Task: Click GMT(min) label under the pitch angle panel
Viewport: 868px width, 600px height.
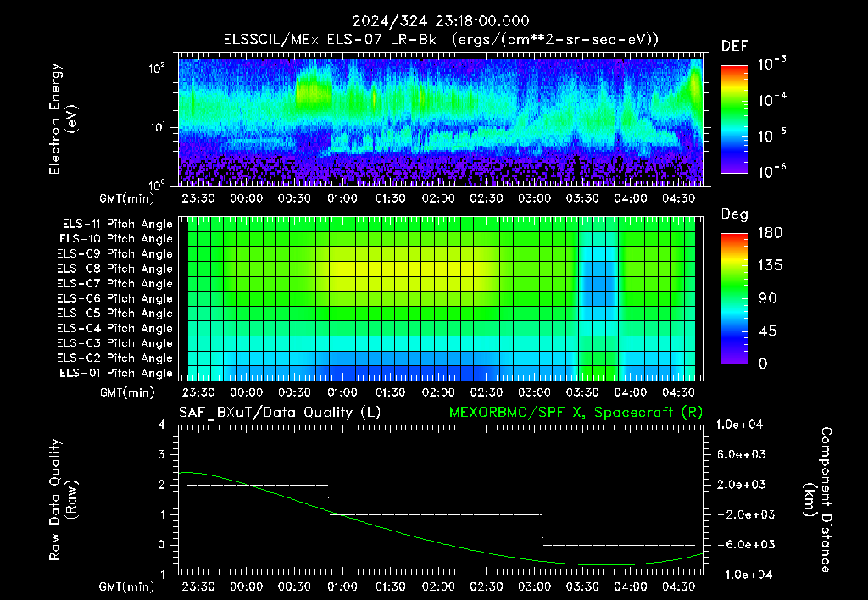Action: [127, 393]
